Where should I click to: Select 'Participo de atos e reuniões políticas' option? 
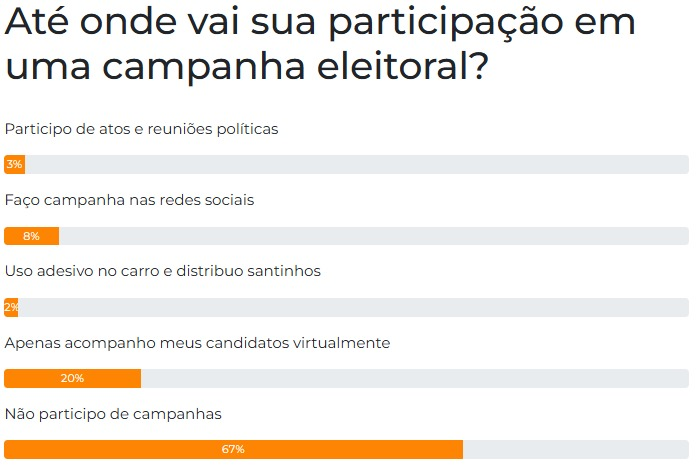pyautogui.click(x=141, y=129)
